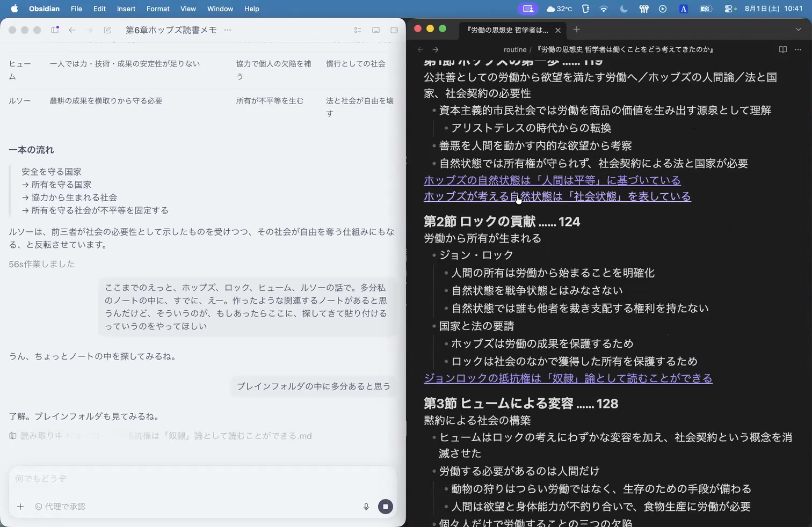This screenshot has height=527, width=812.
Task: Click the phone mirroring icon beside the weather
Action: (x=585, y=9)
